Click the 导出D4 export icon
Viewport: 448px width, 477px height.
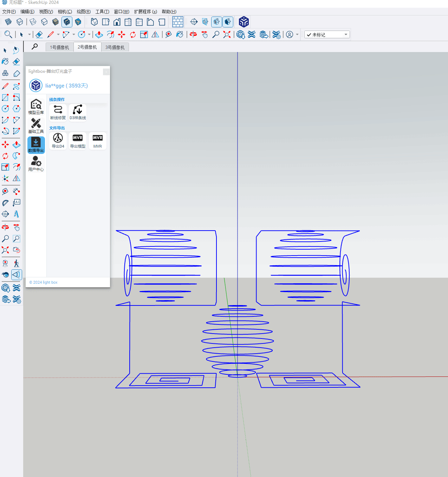[58, 141]
